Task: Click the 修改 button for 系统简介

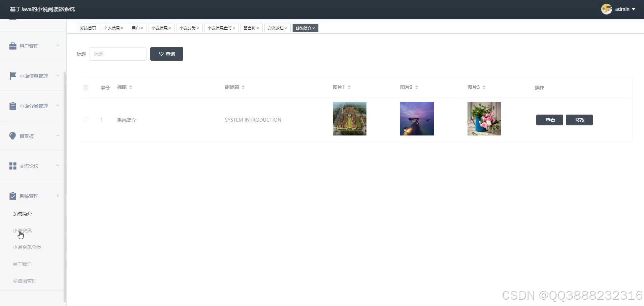Action: pos(579,120)
